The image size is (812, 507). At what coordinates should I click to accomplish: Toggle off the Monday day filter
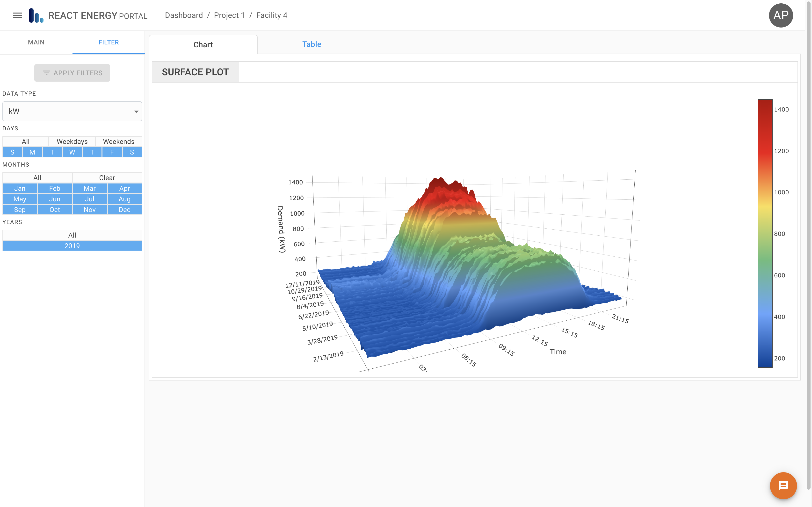pyautogui.click(x=32, y=152)
